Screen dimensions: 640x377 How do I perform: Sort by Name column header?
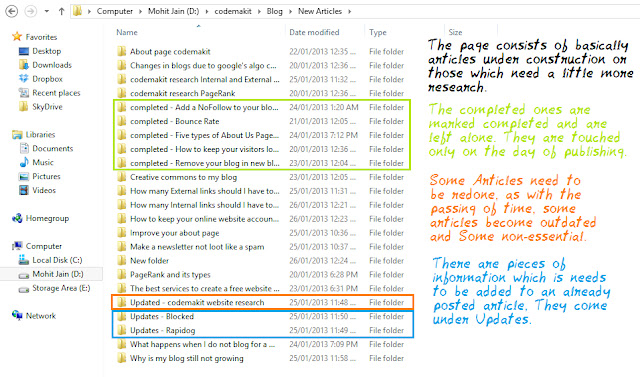coord(127,32)
